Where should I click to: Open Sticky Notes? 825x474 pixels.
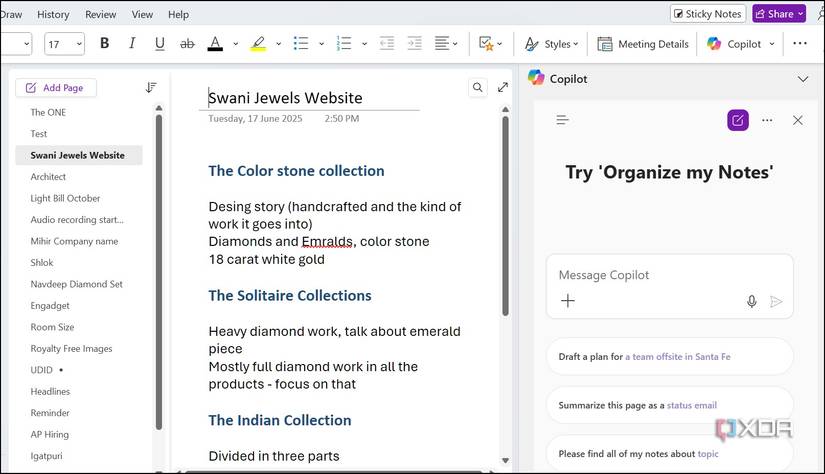tap(708, 14)
